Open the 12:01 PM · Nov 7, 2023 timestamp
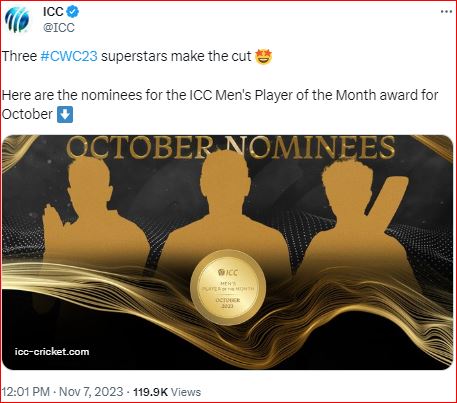This screenshot has height=403, width=457. tap(62, 392)
